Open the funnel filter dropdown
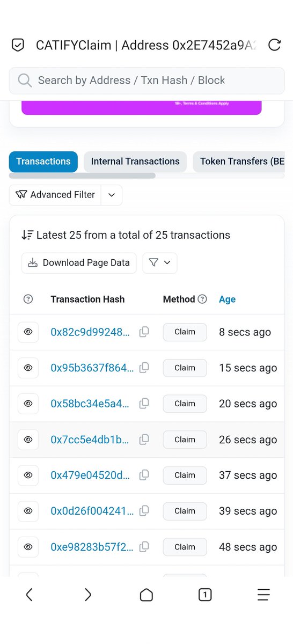The height and width of the screenshot is (644, 293). click(x=160, y=263)
